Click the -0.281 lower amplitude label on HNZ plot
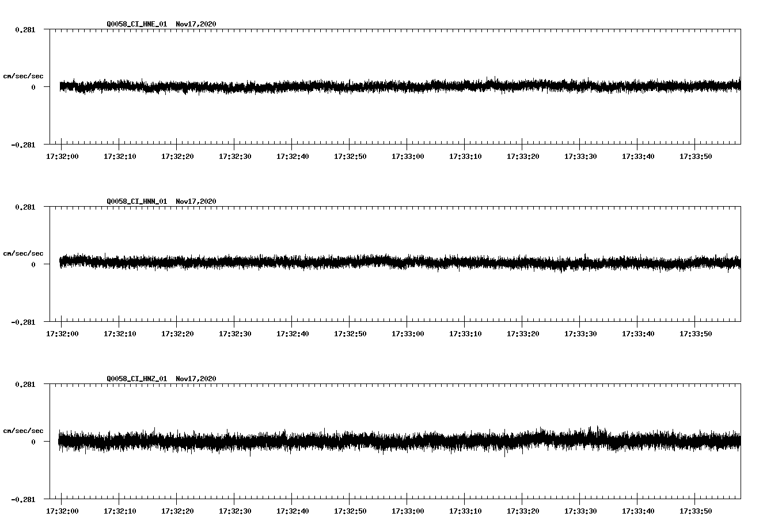 coord(24,500)
